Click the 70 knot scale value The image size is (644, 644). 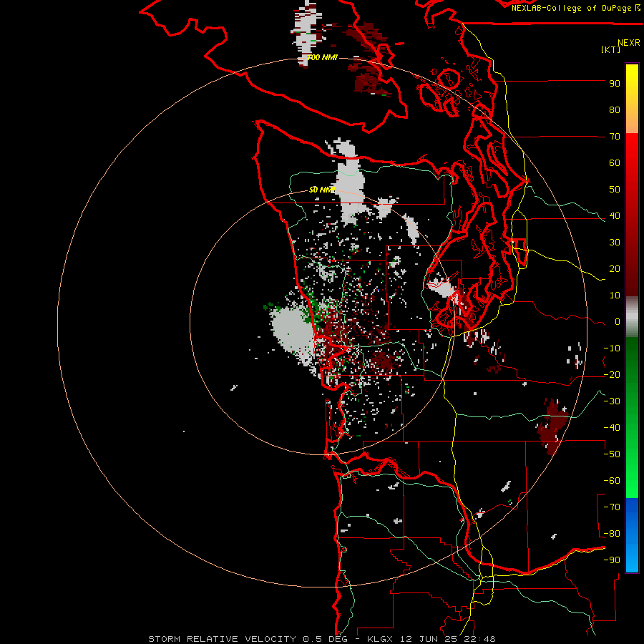615,137
